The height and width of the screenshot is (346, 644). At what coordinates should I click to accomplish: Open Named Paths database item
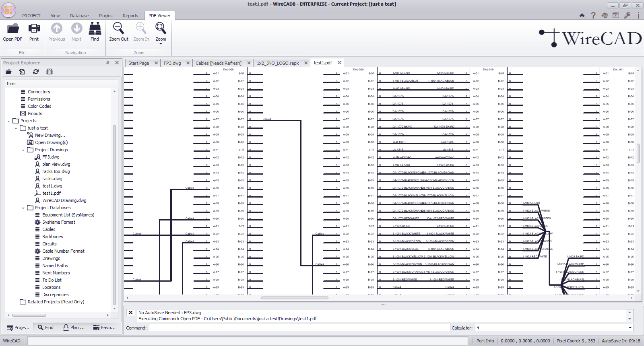click(x=55, y=266)
